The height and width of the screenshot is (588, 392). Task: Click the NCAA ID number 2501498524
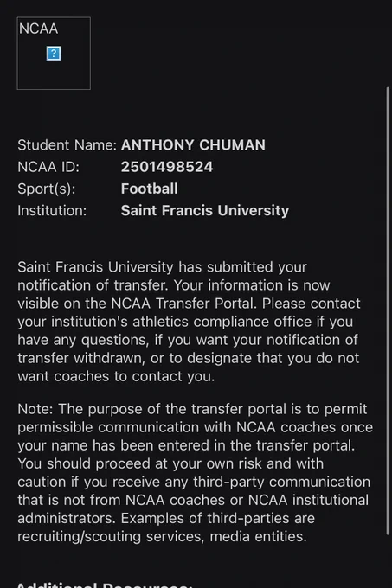coord(167,167)
